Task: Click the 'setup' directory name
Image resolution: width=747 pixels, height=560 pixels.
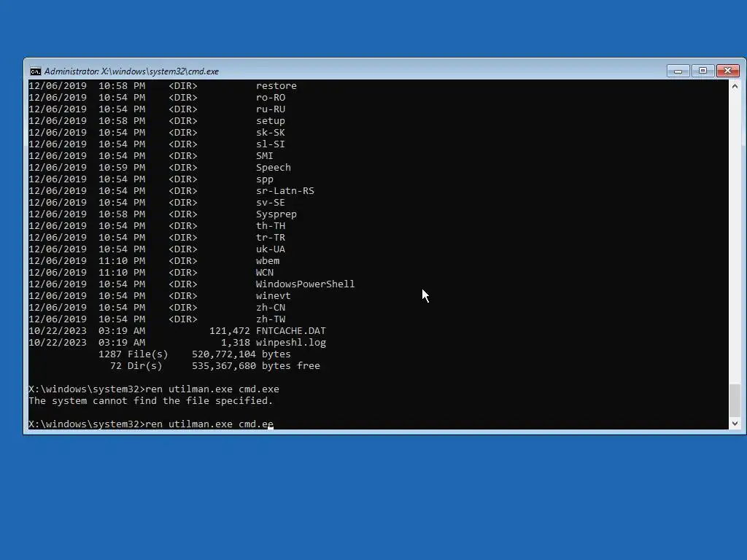Action: (x=271, y=121)
